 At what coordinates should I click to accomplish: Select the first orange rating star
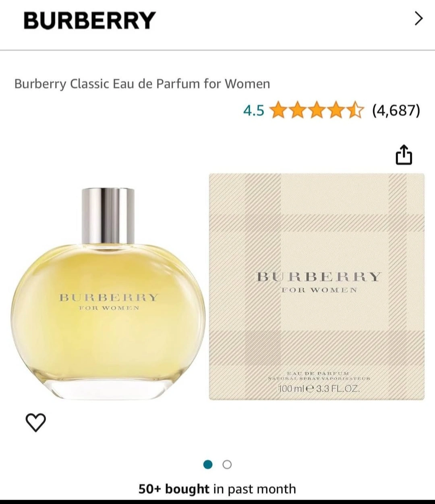click(x=278, y=110)
